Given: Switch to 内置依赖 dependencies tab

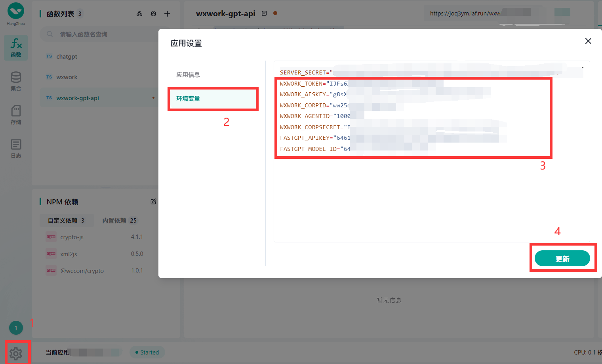Looking at the screenshot, I should (x=120, y=221).
